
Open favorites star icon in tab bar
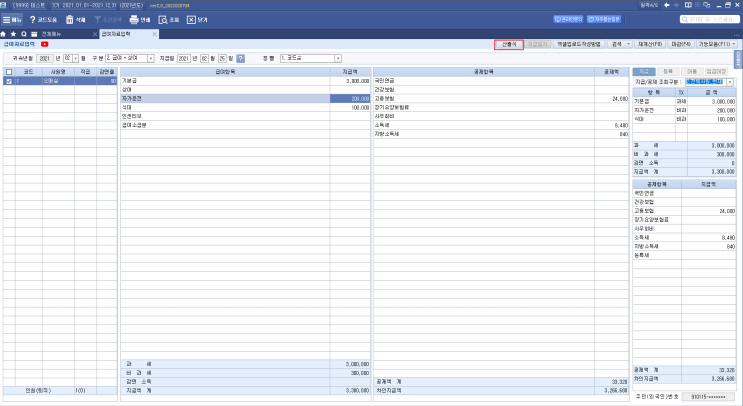pyautogui.click(x=13, y=34)
